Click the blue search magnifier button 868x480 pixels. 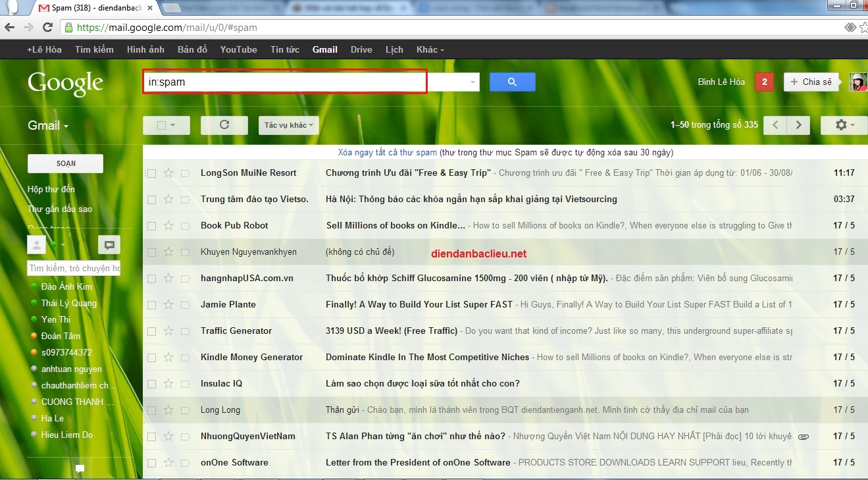pyautogui.click(x=512, y=82)
